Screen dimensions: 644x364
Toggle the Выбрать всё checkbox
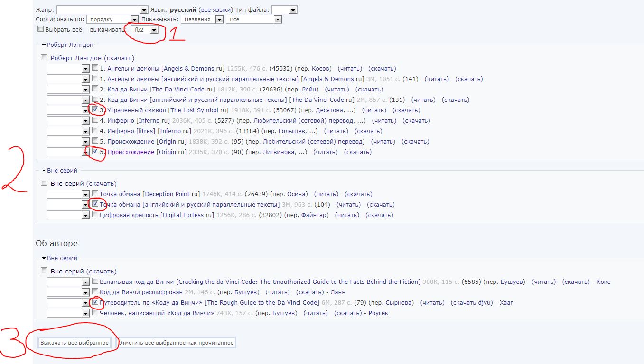(41, 29)
